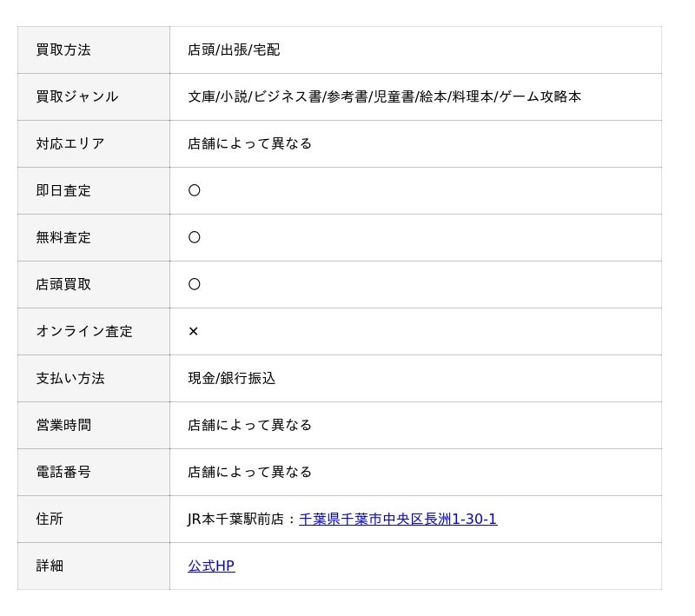695x616 pixels.
Task: Click the 営業時間 row header
Action: 63,425
